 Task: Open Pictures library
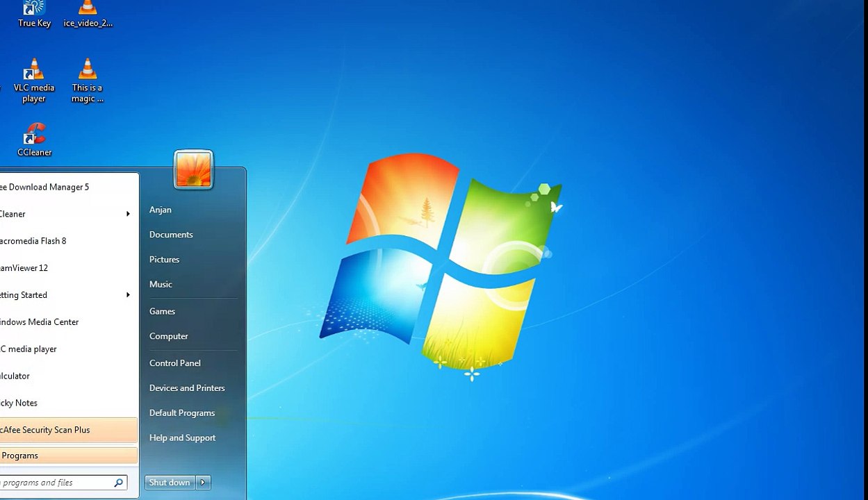[x=164, y=260]
